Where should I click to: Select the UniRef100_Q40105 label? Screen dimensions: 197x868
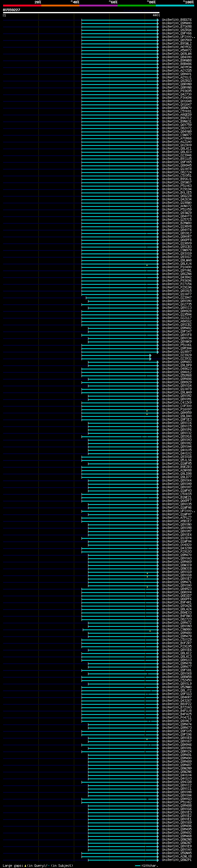(x=177, y=450)
